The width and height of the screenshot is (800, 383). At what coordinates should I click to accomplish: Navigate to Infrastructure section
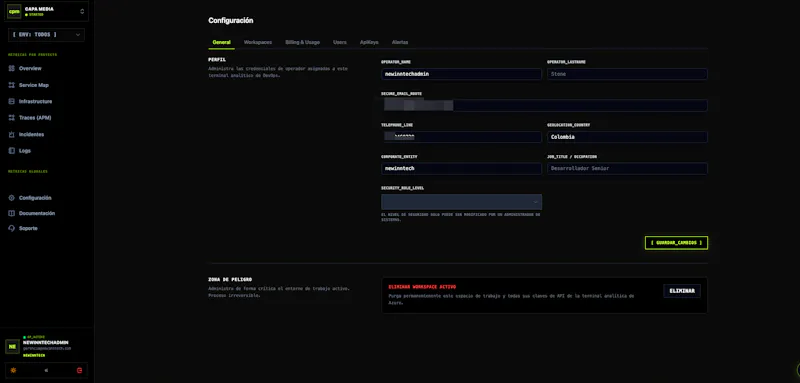pos(35,101)
